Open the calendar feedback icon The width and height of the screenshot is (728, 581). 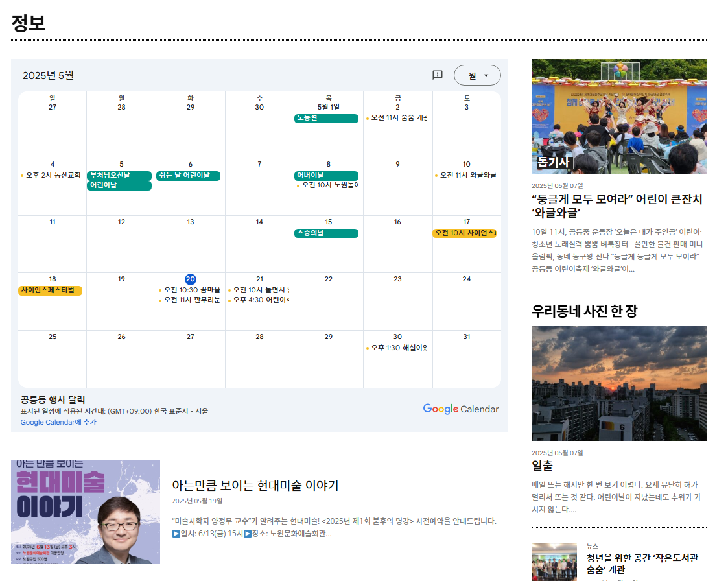click(x=438, y=75)
